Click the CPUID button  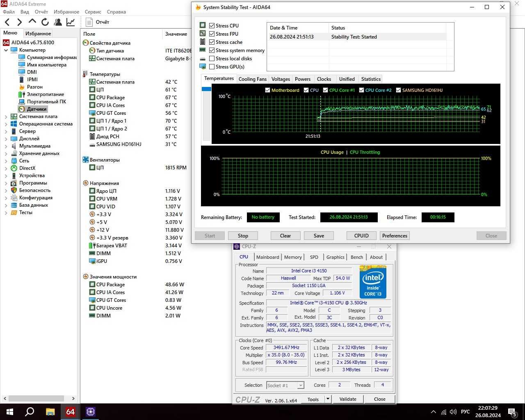click(x=361, y=236)
